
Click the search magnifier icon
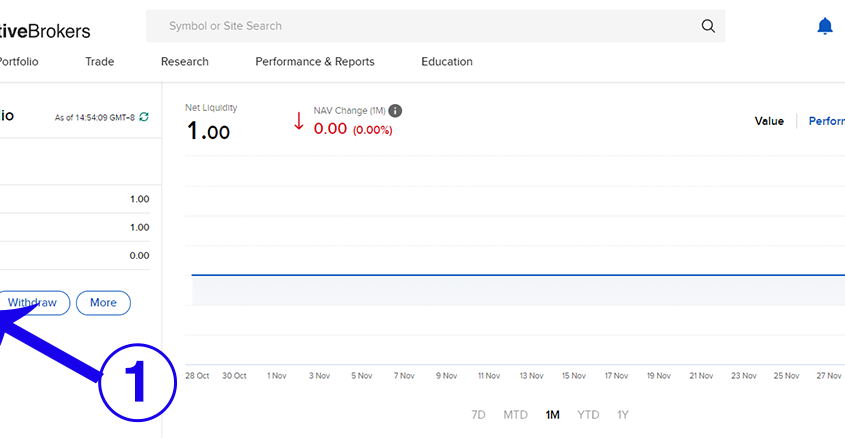(708, 26)
